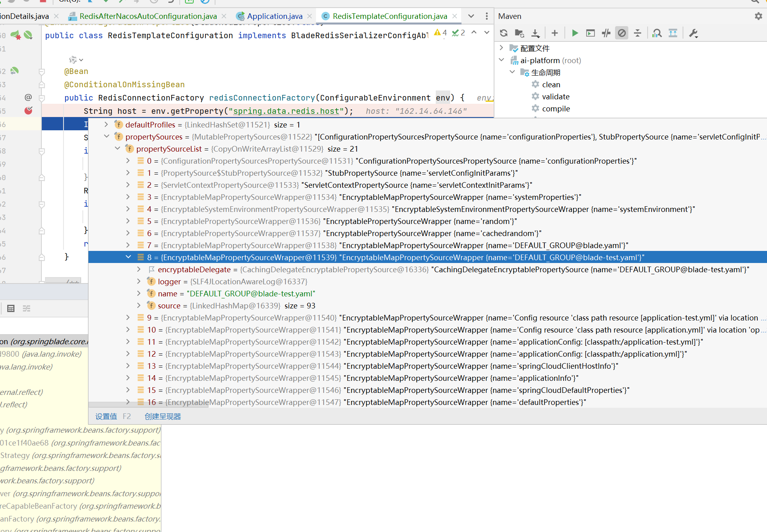Click Maven download sources icon

[535, 33]
